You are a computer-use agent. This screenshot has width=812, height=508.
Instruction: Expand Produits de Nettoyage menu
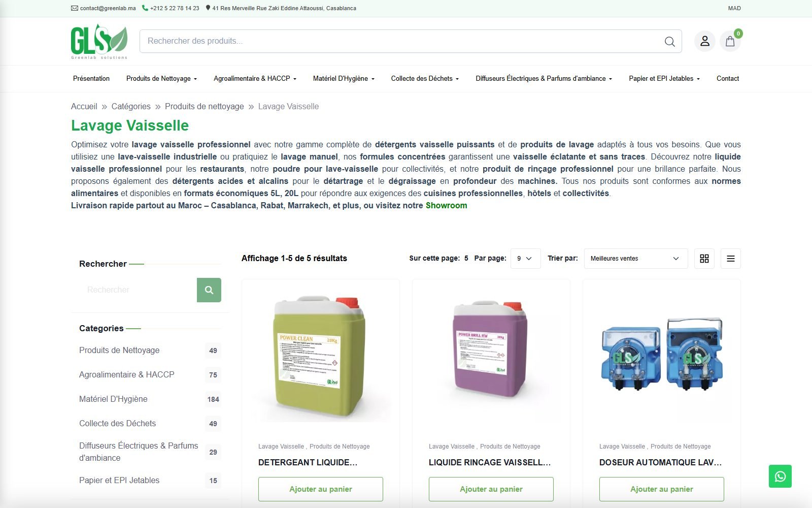click(x=161, y=79)
